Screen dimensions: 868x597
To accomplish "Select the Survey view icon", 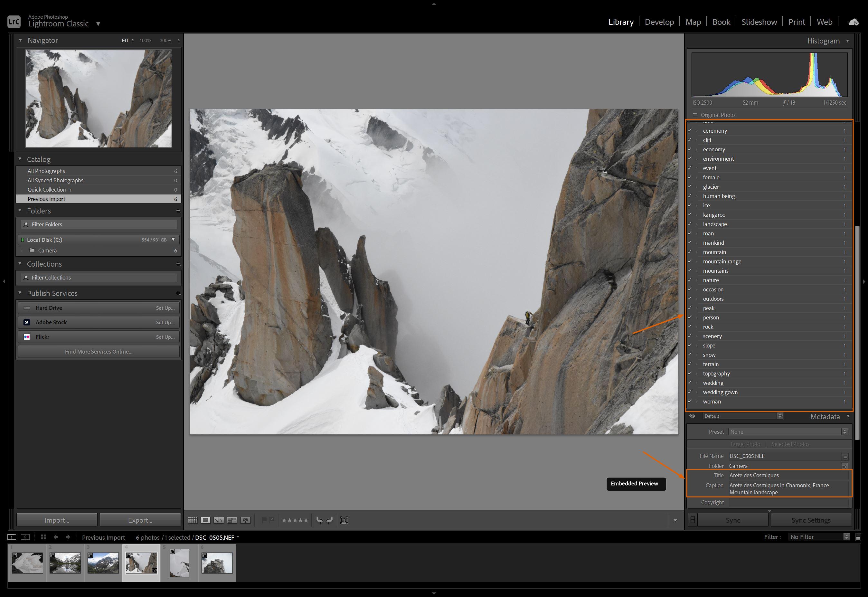I will (232, 520).
